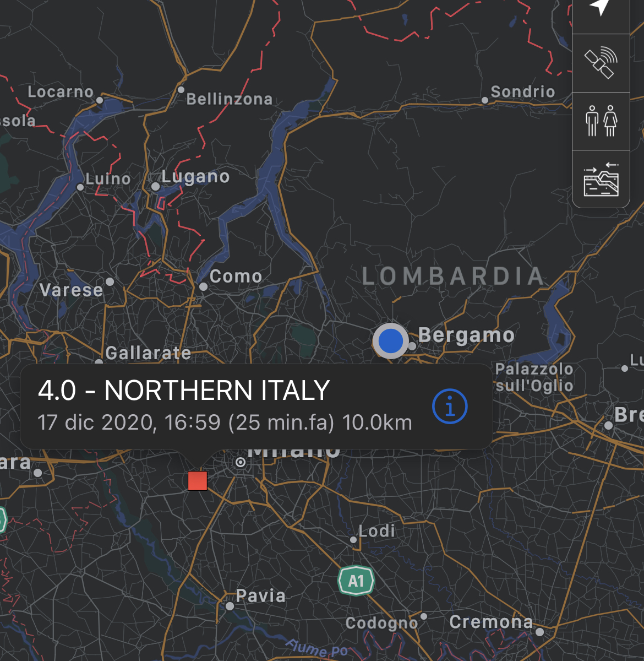
Task: Tap the A1 highway shield
Action: click(356, 581)
